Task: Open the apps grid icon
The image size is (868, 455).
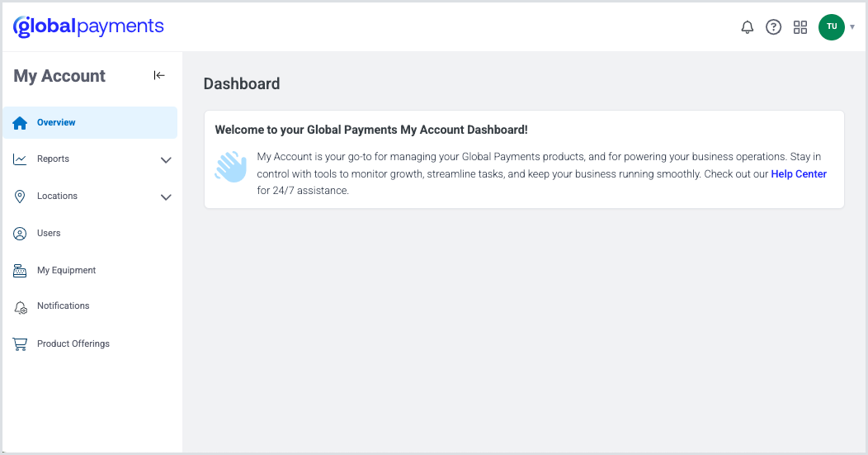Action: coord(800,27)
